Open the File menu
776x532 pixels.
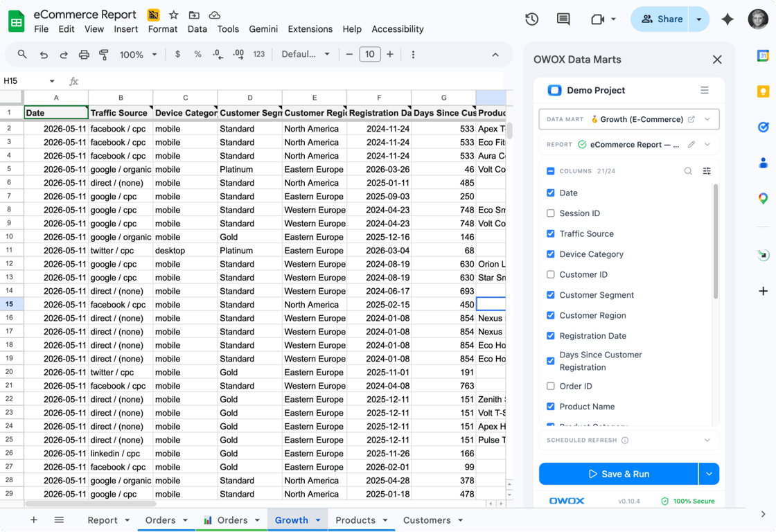coord(41,29)
